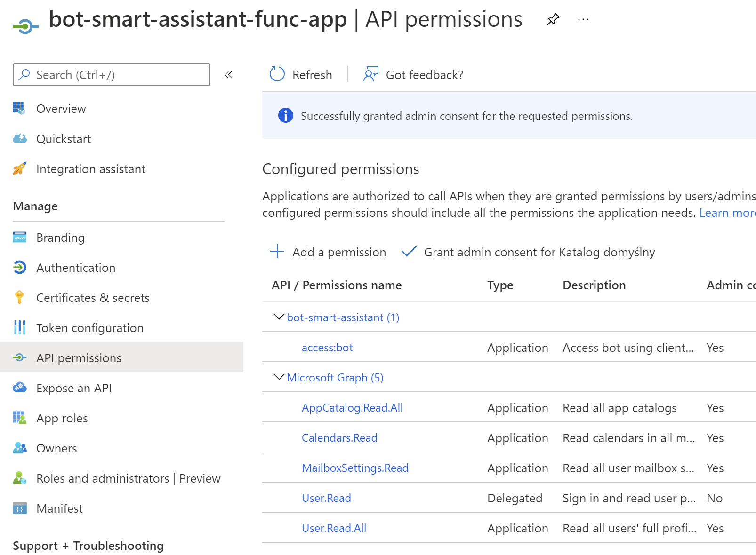The height and width of the screenshot is (555, 756).
Task: Click the Integration assistant rocket icon
Action: pyautogui.click(x=19, y=168)
